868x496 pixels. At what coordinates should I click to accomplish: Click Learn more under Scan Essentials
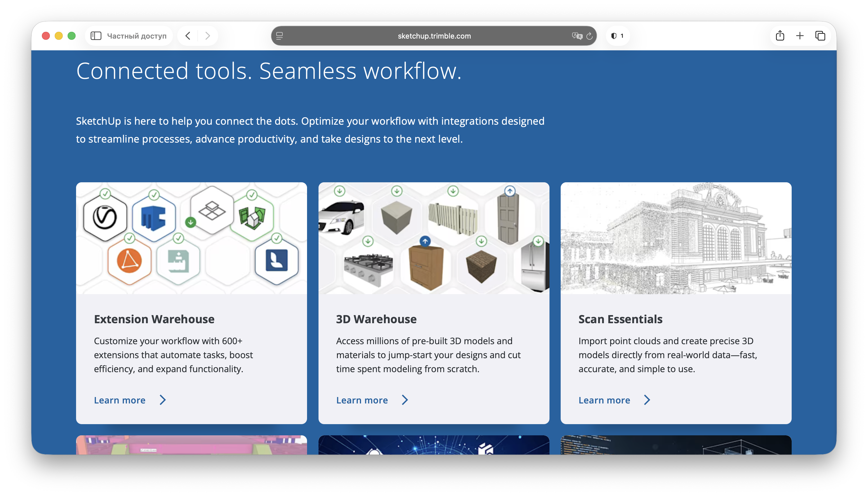(604, 400)
